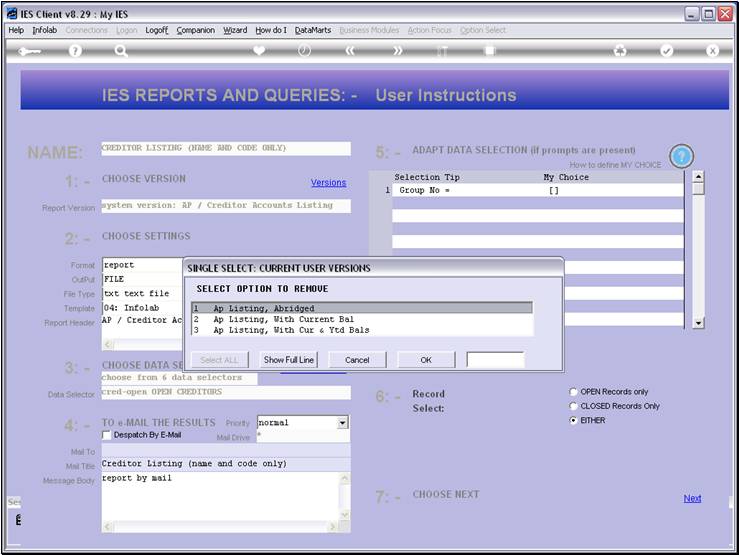Select the EITHER radio button

[573, 420]
